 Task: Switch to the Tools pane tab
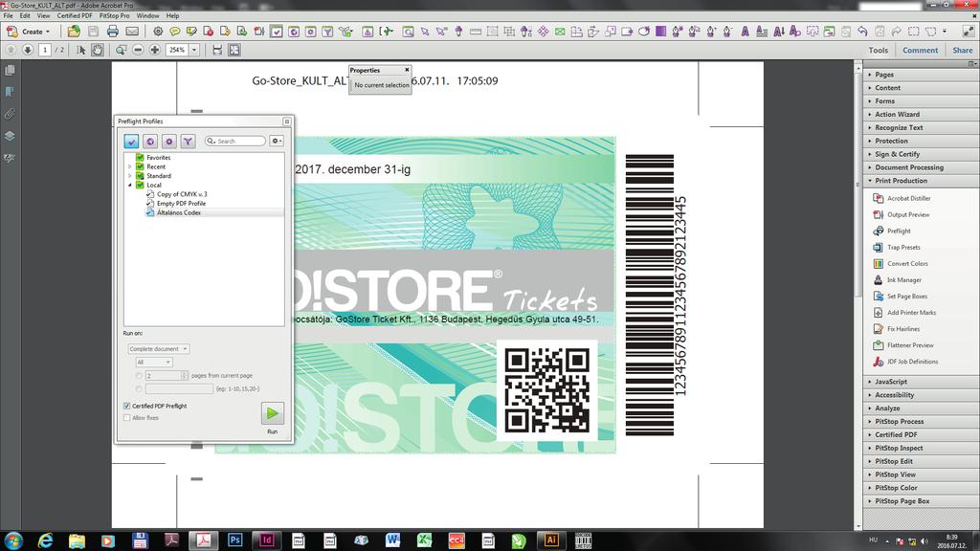click(879, 50)
